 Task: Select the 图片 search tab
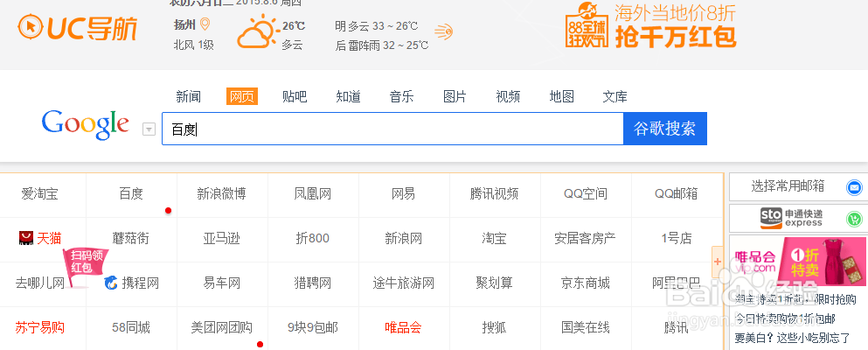coord(455,96)
